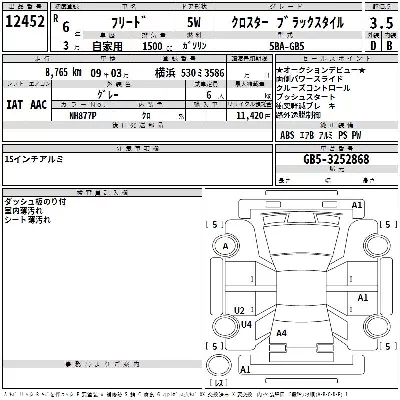Viewport: 400px width, 400px height.
Task: Click the A4 scratch mark on roof
Action: pos(281,333)
